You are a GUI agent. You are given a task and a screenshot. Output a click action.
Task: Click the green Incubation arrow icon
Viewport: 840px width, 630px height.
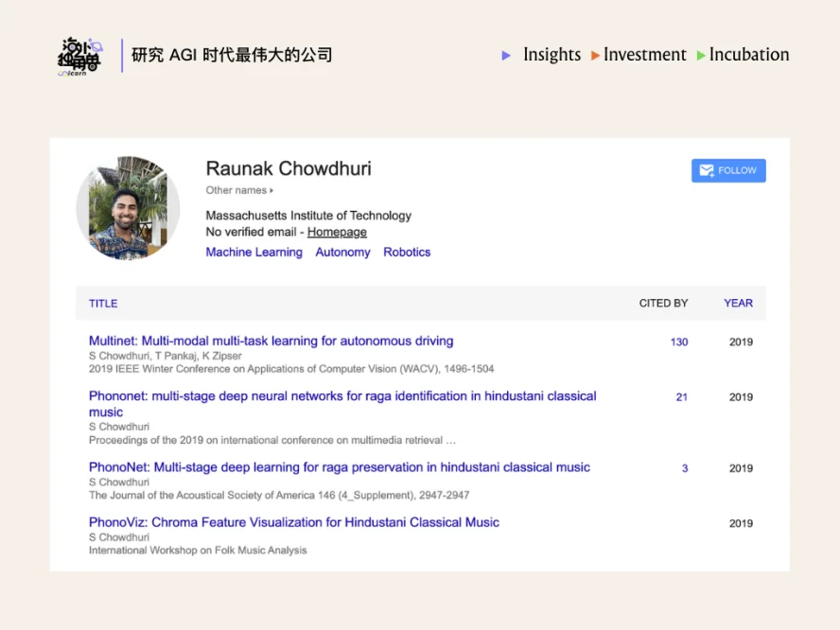[x=701, y=56]
